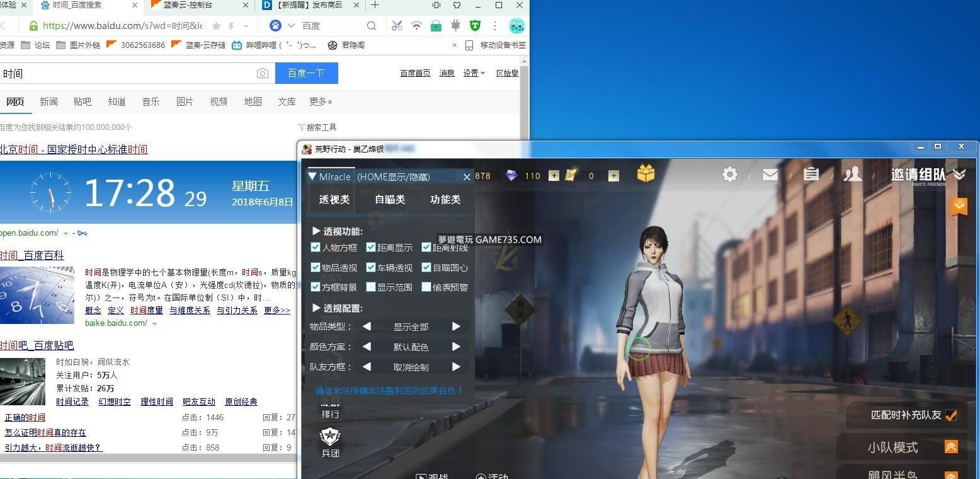Expand the 邀请组队 chevron
The image size is (980, 479).
pyautogui.click(x=959, y=175)
